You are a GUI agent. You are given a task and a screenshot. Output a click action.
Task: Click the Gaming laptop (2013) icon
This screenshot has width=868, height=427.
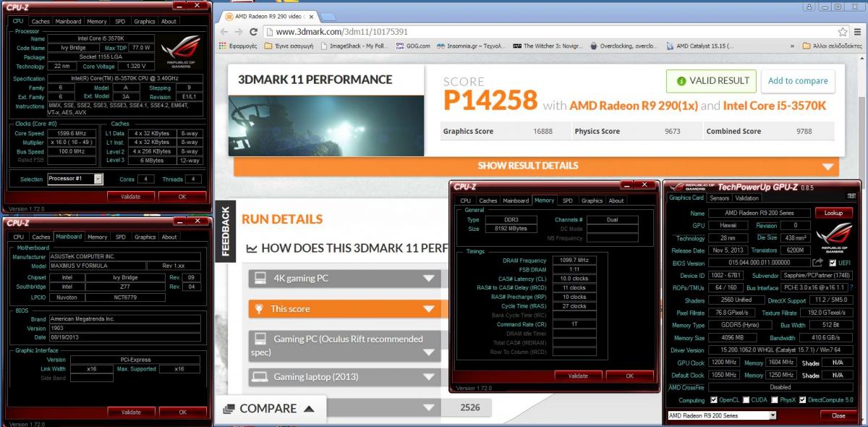[x=259, y=376]
